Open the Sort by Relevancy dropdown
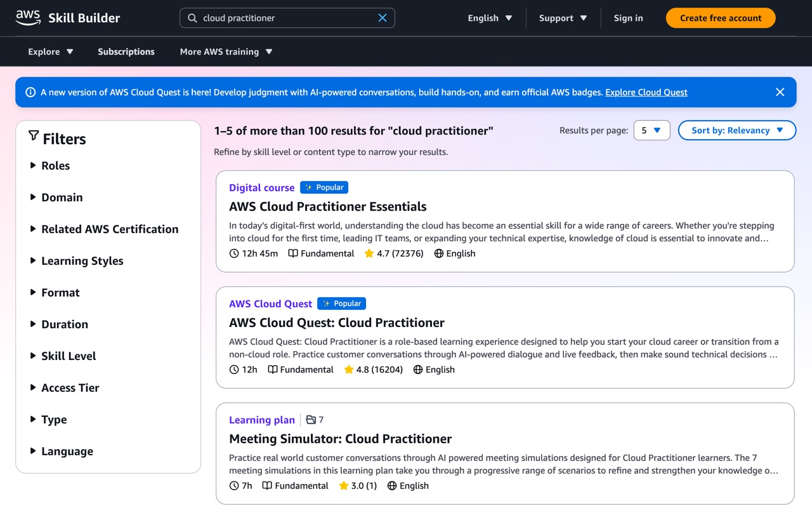This screenshot has height=508, width=812. tap(737, 130)
